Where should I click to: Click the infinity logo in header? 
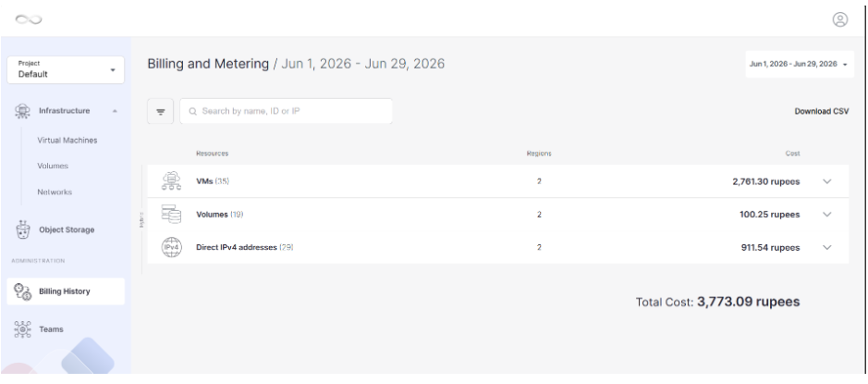(29, 19)
